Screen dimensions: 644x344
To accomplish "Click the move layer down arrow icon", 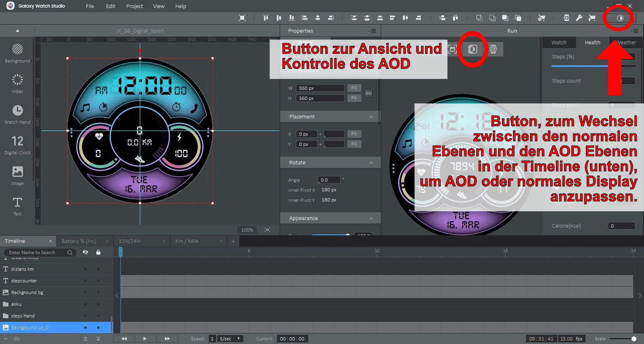I will [x=98, y=339].
